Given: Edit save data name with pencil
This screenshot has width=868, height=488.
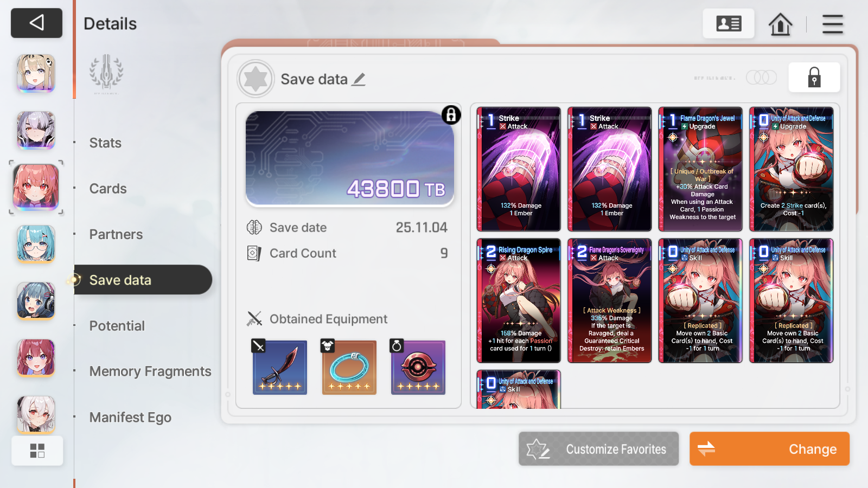Looking at the screenshot, I should coord(359,79).
